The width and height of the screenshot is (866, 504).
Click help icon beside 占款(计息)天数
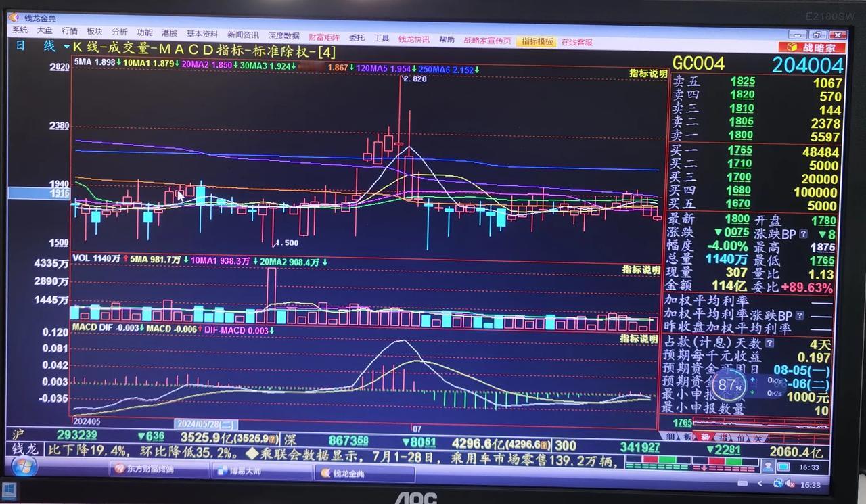[769, 344]
